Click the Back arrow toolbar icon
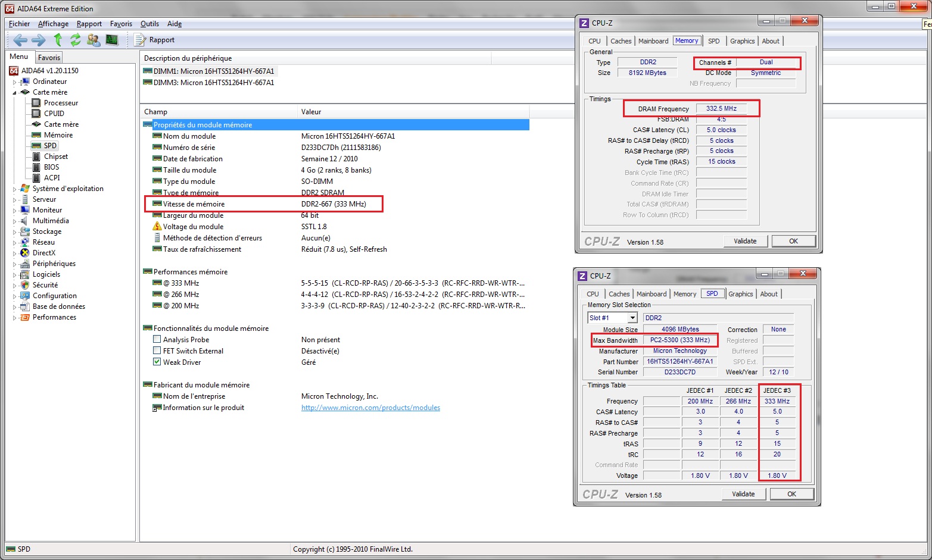This screenshot has width=932, height=560. (20, 40)
